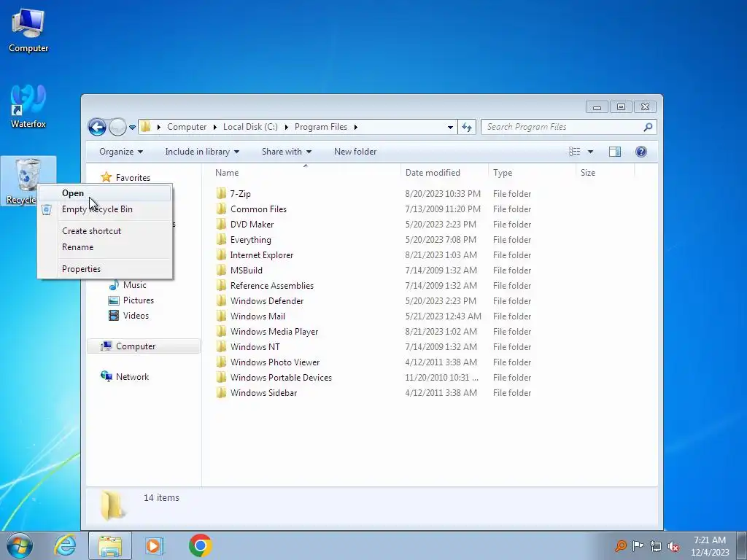Choose Rename in the context menu
The image size is (747, 560).
[x=104, y=247]
